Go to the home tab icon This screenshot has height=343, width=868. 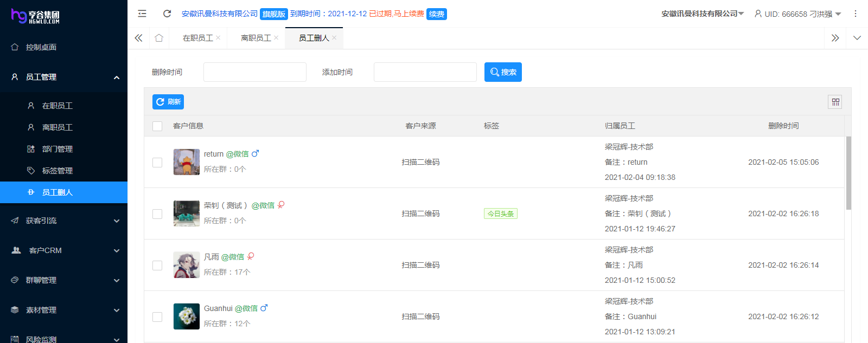point(159,38)
